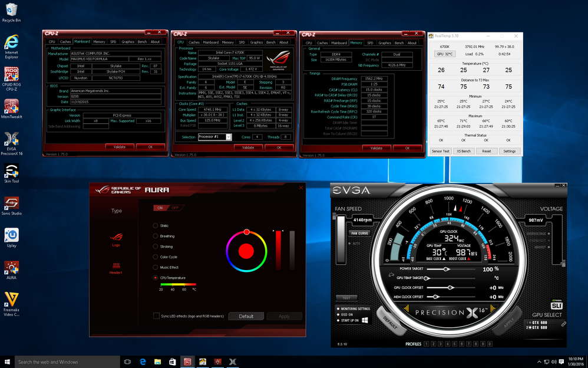Select the Strobing lighting effect
The width and height of the screenshot is (588, 368).
click(156, 247)
